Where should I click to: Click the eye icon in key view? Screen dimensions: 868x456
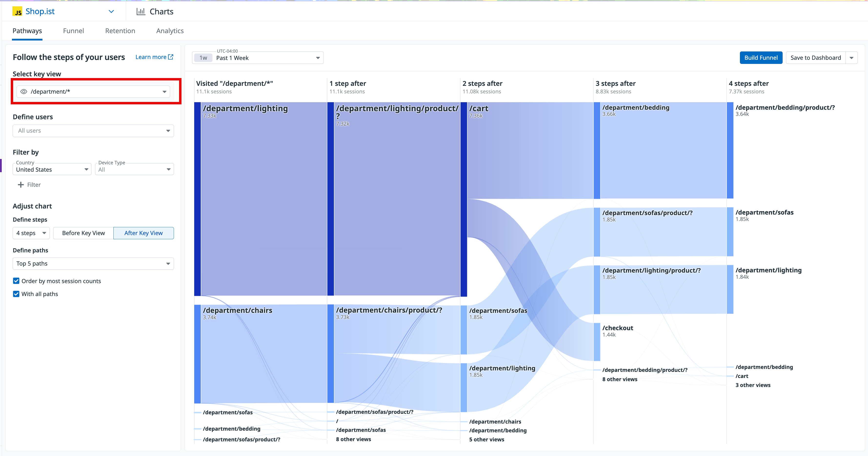(x=24, y=92)
